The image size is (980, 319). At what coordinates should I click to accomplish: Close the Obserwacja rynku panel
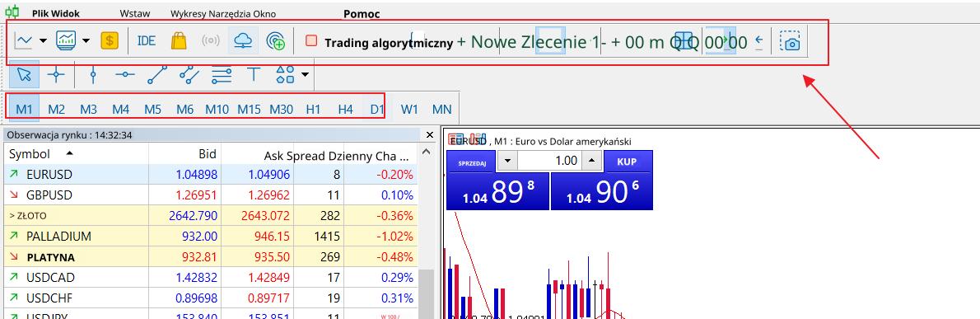click(429, 135)
